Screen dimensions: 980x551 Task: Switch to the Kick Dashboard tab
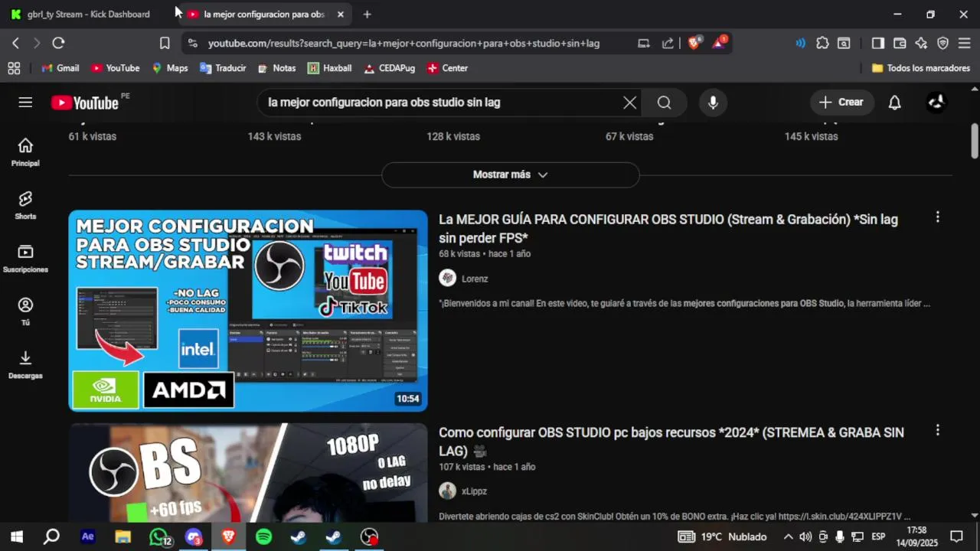point(89,14)
